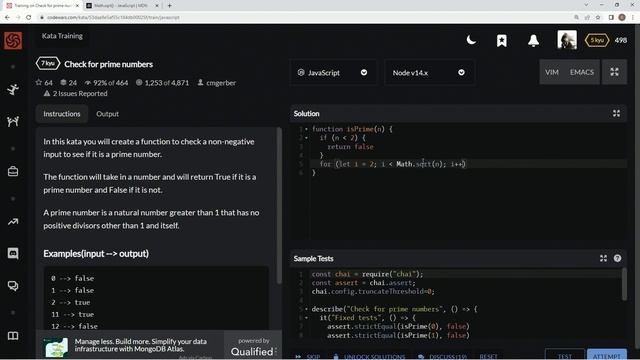
Task: Open the docs book icon in sidebar
Action: click(13, 336)
